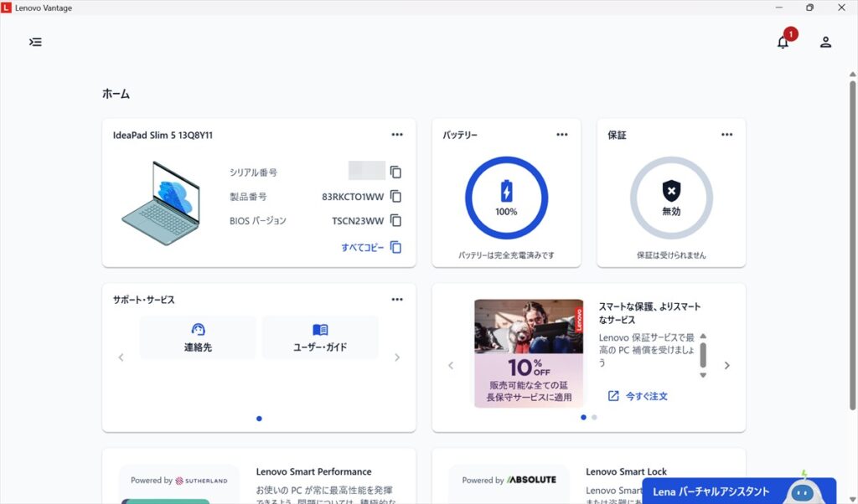Click the IdeaPad Slim 5 13Q8Y11 model name
The width and height of the screenshot is (858, 504).
[163, 135]
